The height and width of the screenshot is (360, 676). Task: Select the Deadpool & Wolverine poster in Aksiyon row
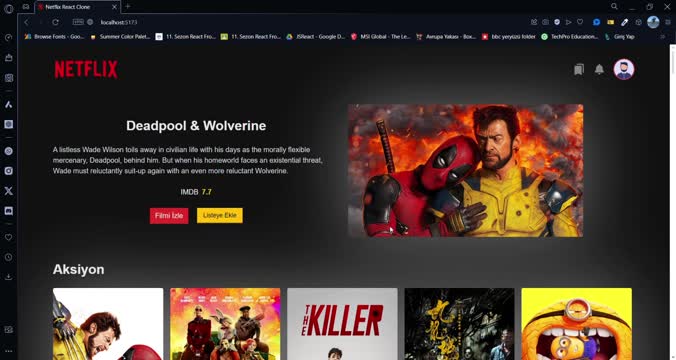tap(108, 324)
